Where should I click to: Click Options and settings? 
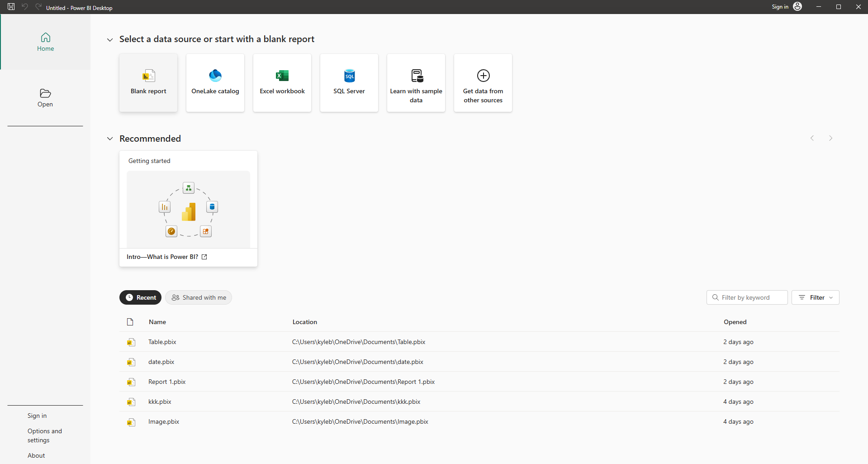[x=44, y=435]
